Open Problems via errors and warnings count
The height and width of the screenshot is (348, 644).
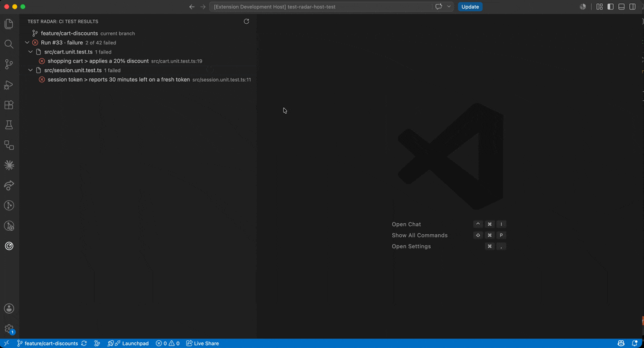point(167,343)
